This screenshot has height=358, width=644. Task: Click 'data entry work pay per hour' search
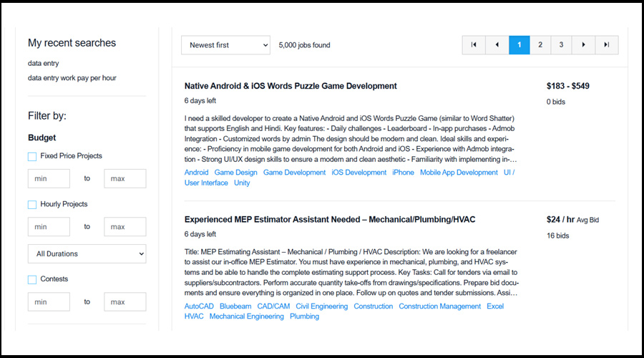[x=72, y=78]
